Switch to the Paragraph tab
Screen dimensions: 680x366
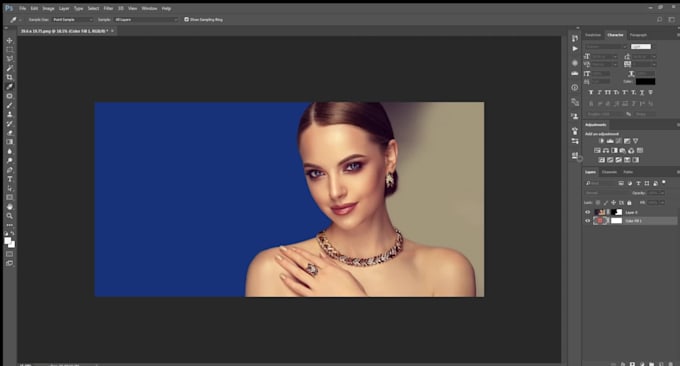click(638, 35)
